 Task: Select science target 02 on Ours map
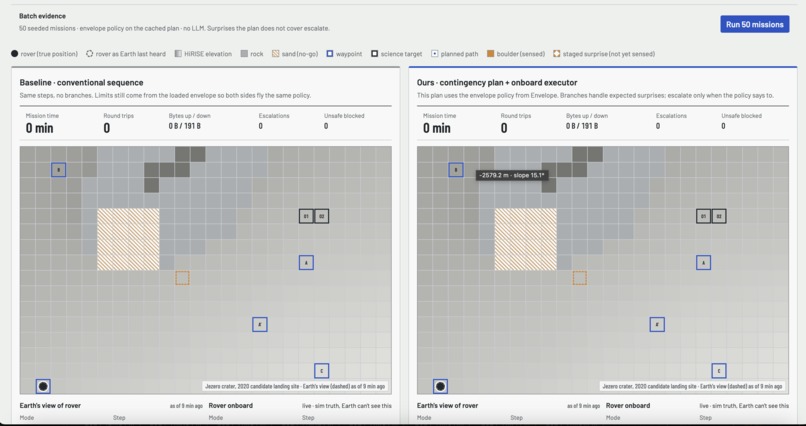tap(719, 216)
